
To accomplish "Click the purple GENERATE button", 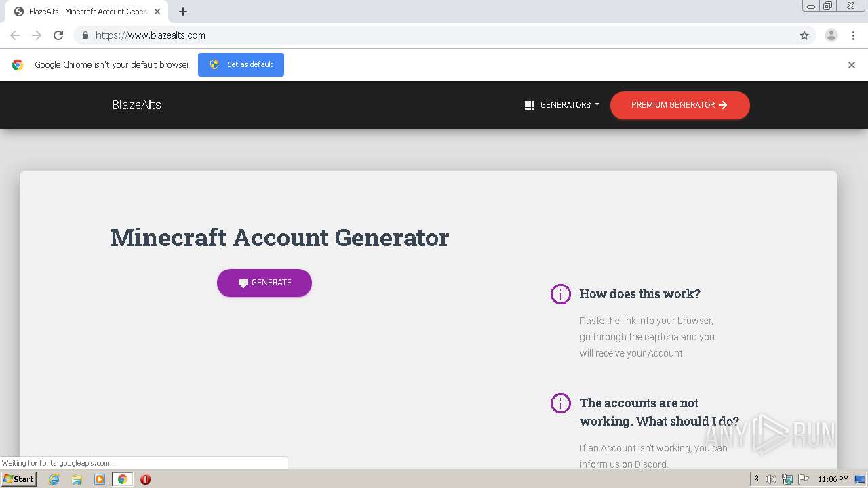I will click(x=264, y=283).
